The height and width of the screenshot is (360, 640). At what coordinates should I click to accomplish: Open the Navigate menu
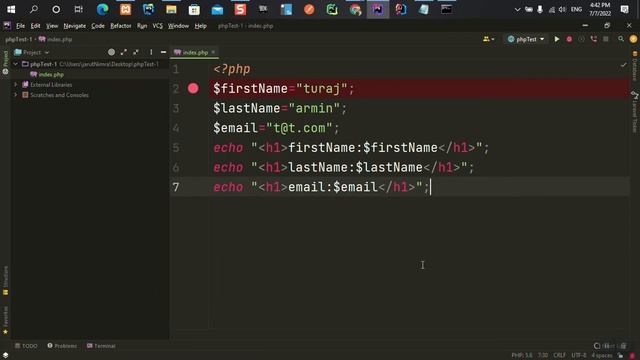[x=75, y=26]
